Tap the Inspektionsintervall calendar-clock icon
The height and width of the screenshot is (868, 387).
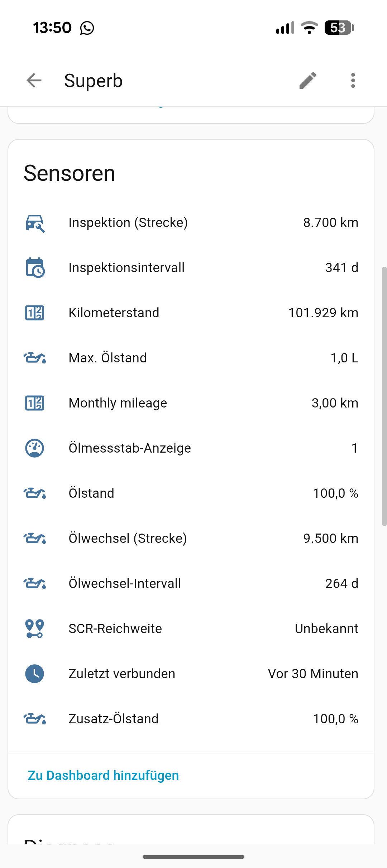tap(35, 268)
